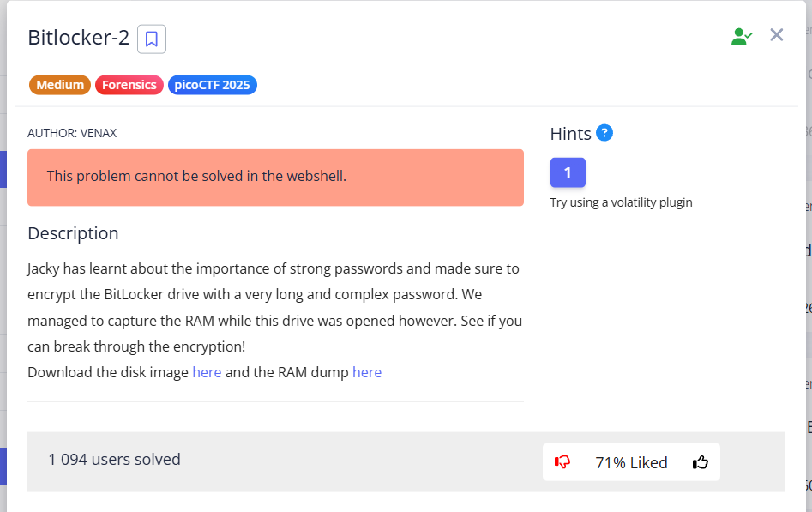Bookmark the Bitlocker-2 challenge
The height and width of the screenshot is (512, 812).
pyautogui.click(x=152, y=39)
